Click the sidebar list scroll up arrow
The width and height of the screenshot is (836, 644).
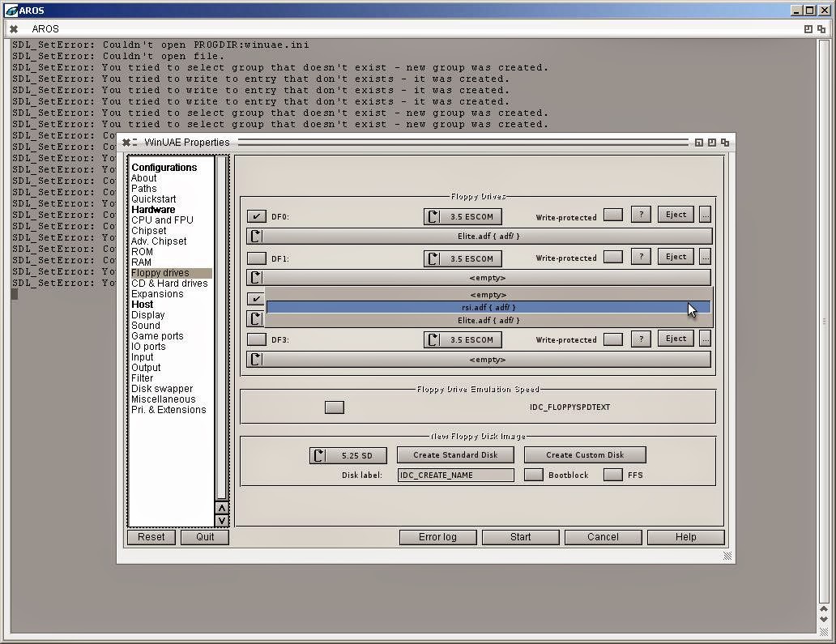point(222,508)
